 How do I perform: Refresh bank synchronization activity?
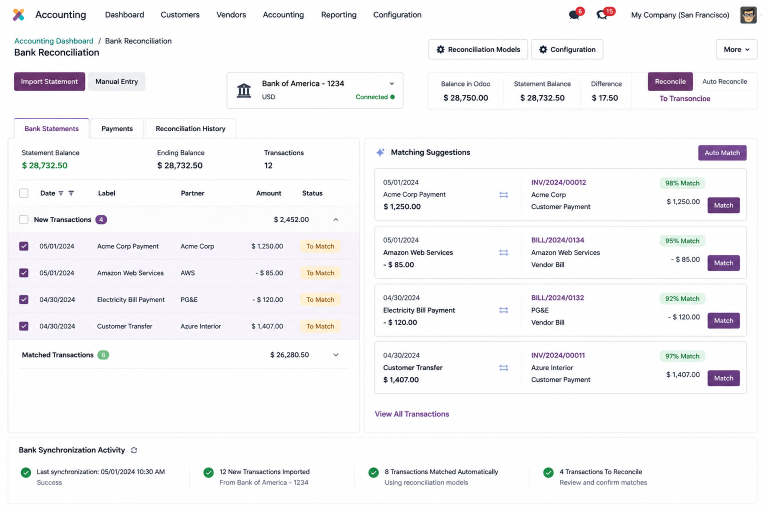tap(134, 450)
